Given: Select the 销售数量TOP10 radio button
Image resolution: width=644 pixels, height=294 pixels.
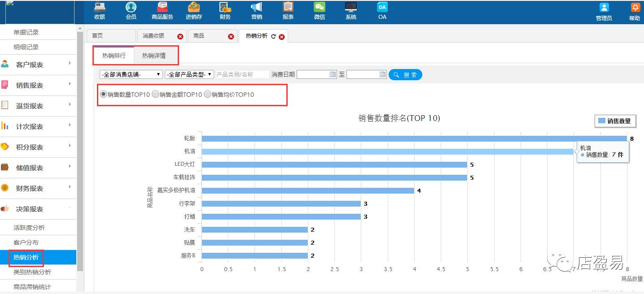Looking at the screenshot, I should click(103, 95).
